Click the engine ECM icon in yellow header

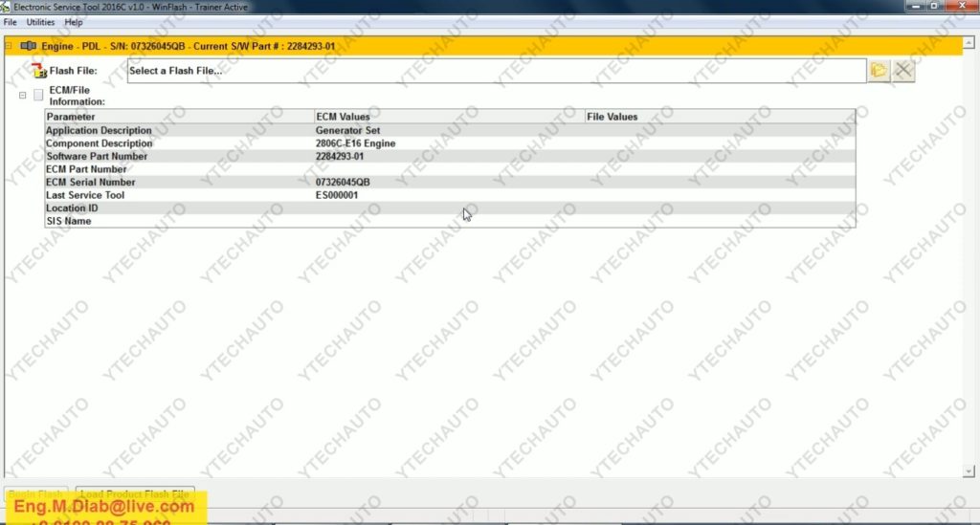[28, 45]
